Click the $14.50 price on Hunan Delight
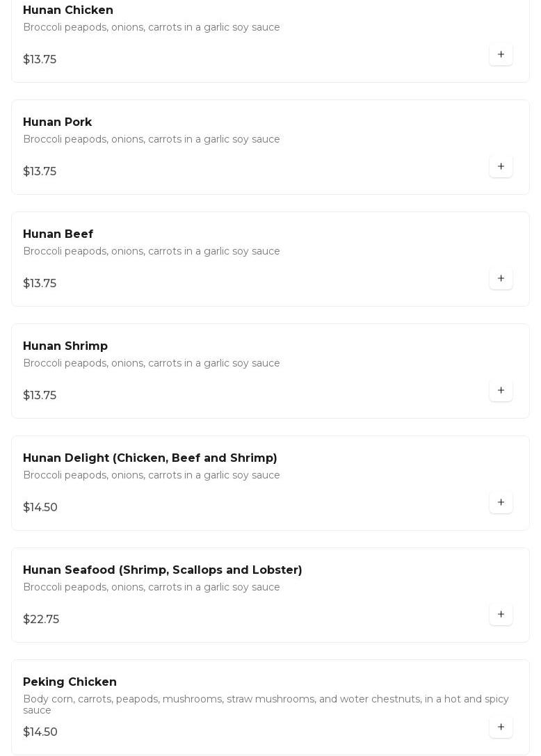Viewport: 541px width, 756px height. [x=40, y=508]
